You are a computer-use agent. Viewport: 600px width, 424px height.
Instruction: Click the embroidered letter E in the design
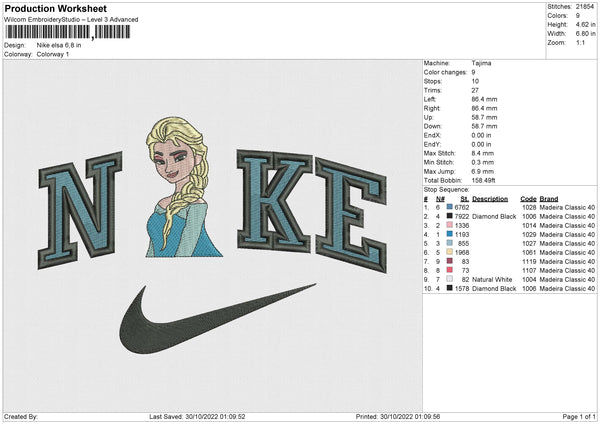click(351, 215)
